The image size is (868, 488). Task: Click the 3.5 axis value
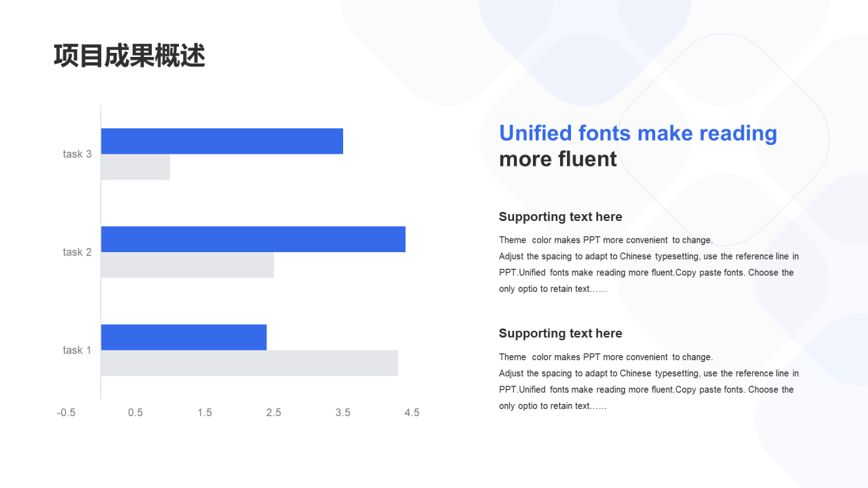343,413
